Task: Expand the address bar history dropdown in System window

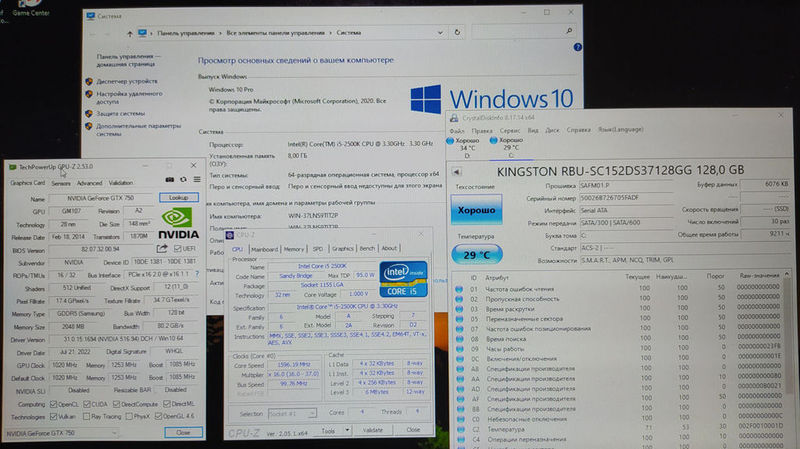Action: [x=440, y=33]
